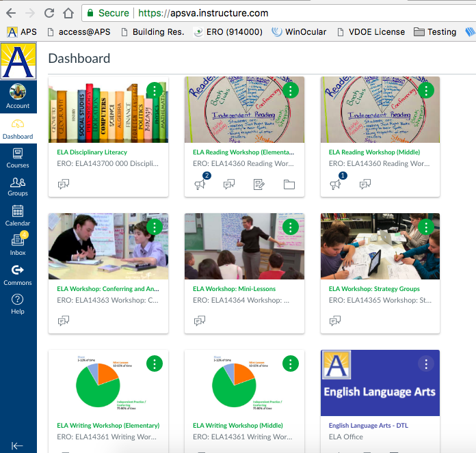The height and width of the screenshot is (453, 476).
Task: Open ELA Workshop: Strategy Groups link
Action: [374, 289]
